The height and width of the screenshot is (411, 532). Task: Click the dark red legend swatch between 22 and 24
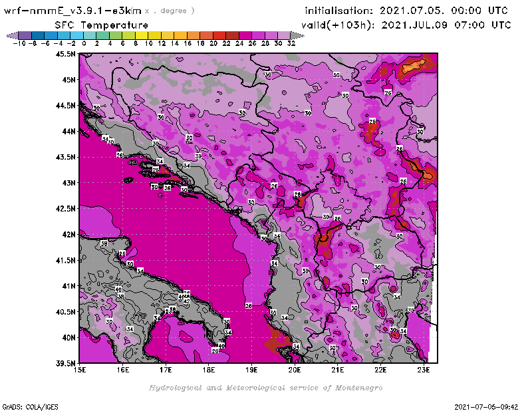pyautogui.click(x=232, y=35)
